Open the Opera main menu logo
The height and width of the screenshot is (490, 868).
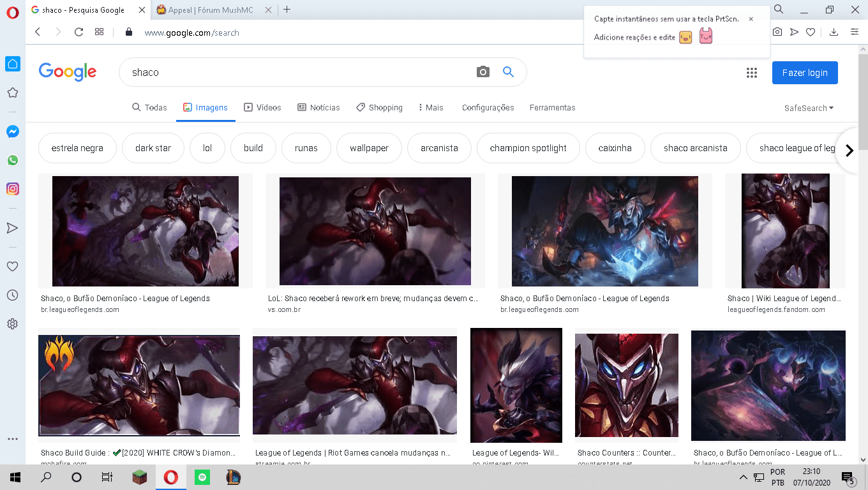pos(13,13)
